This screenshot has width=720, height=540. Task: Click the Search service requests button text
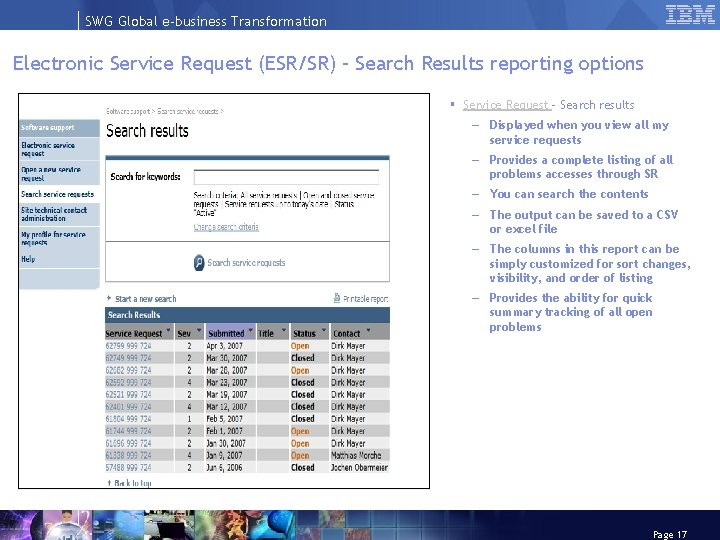[246, 263]
